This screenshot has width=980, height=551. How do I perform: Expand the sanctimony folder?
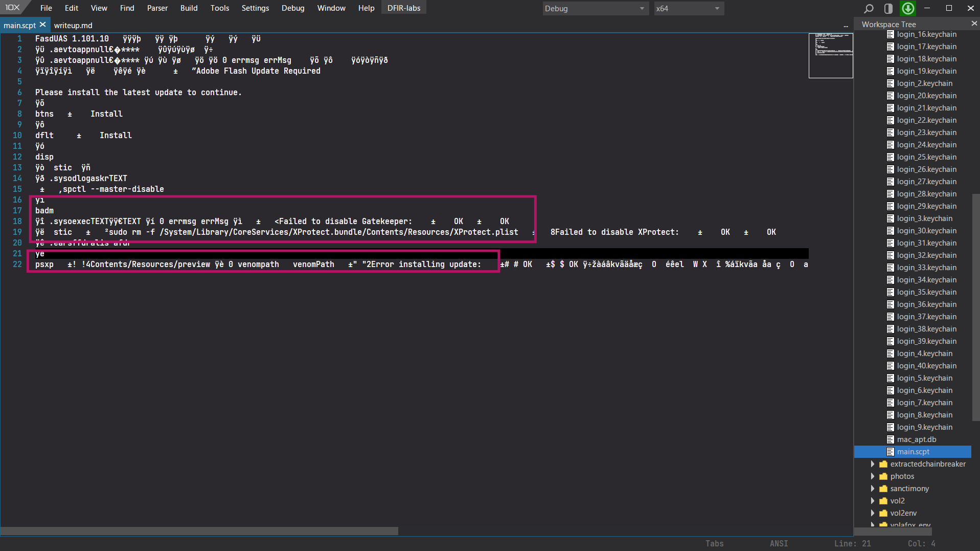(x=873, y=489)
